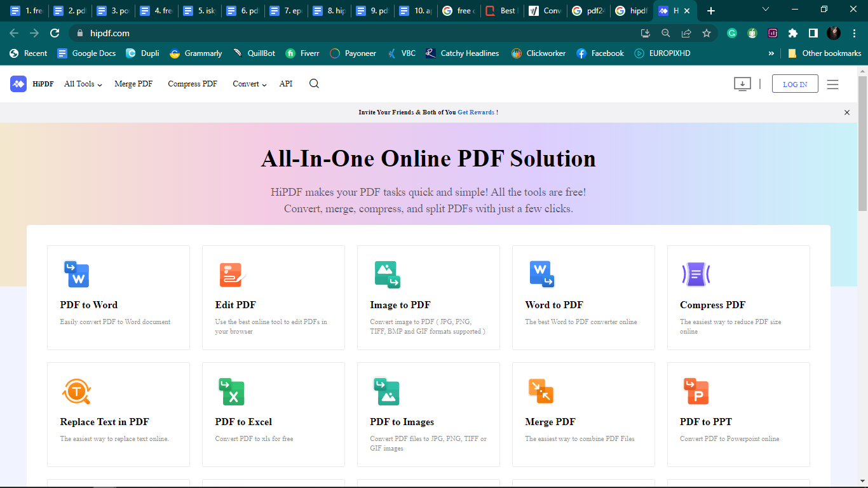Viewport: 868px width, 488px height.
Task: Click the Image to PDF tool icon
Action: pos(386,274)
